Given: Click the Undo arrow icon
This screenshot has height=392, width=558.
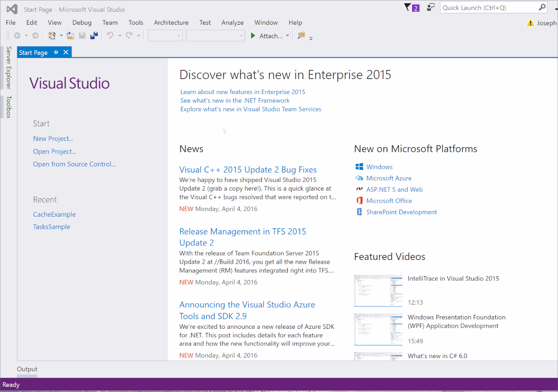Looking at the screenshot, I should coord(110,36).
